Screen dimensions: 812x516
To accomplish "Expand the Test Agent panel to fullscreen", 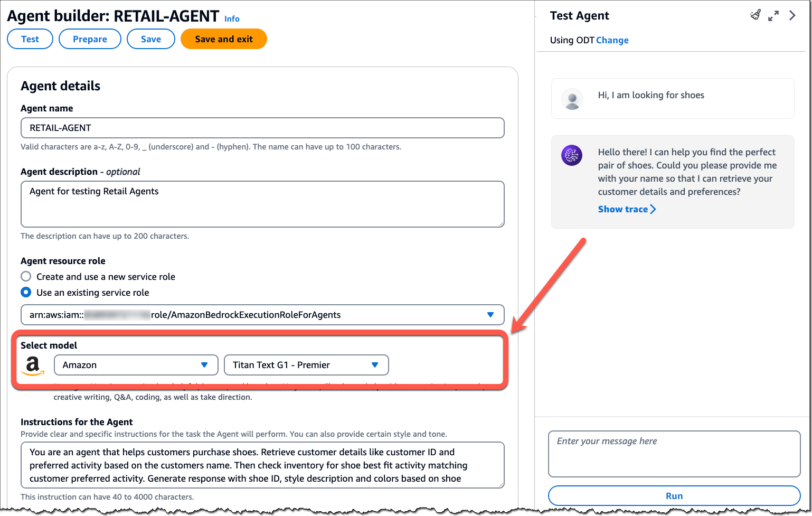I will point(773,16).
